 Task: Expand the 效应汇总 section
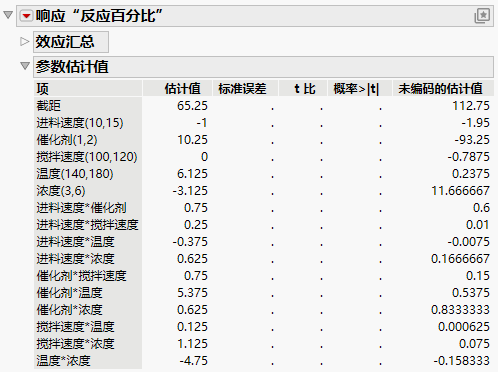(24, 42)
